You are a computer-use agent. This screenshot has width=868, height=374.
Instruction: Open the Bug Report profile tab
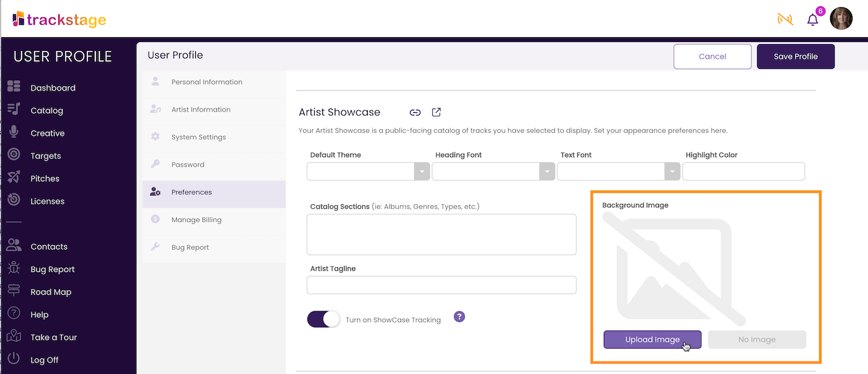click(214, 247)
